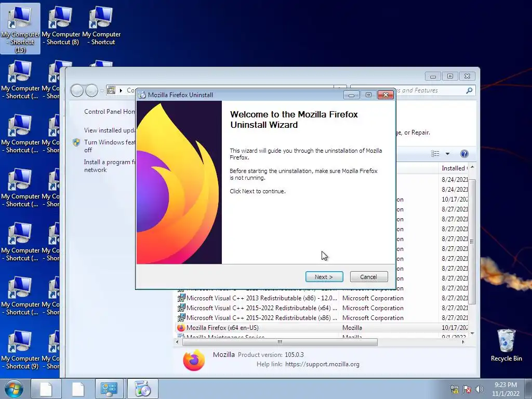Click the Control Panel address bar icon
Viewport: 532px width, 399px height.
(x=111, y=90)
